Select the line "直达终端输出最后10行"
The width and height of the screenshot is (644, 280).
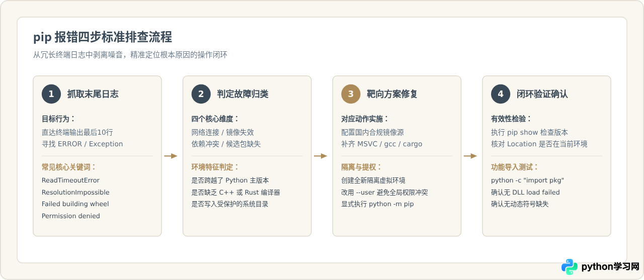tap(77, 132)
